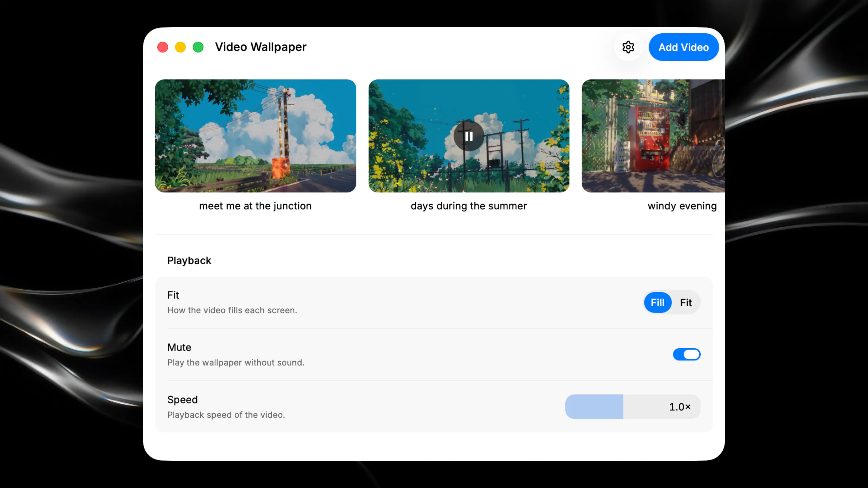Close the Video Wallpaper window
Screen dimensions: 868x488
click(163, 47)
